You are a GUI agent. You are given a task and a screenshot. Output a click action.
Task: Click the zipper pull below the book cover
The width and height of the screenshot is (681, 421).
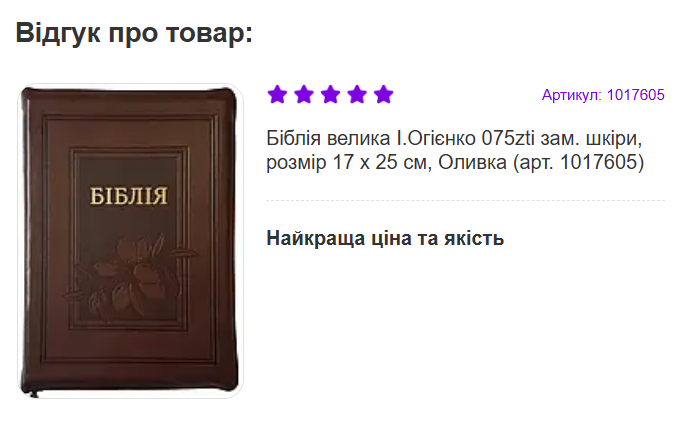pos(35,394)
